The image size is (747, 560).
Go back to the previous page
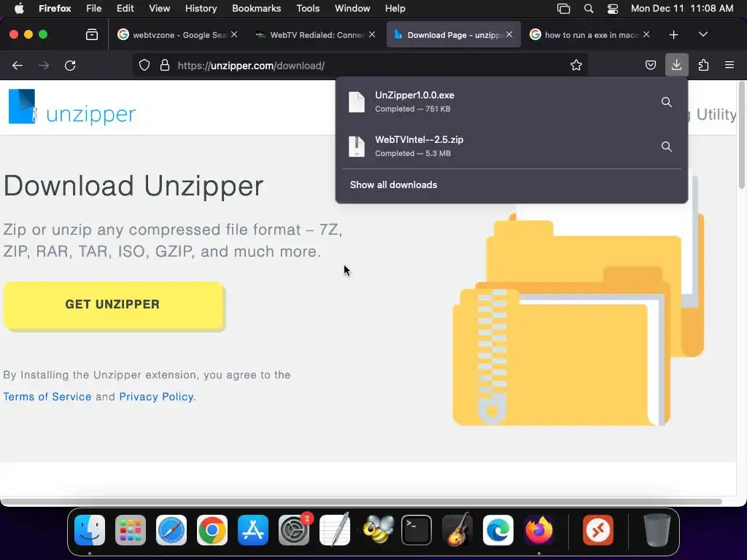pyautogui.click(x=18, y=65)
